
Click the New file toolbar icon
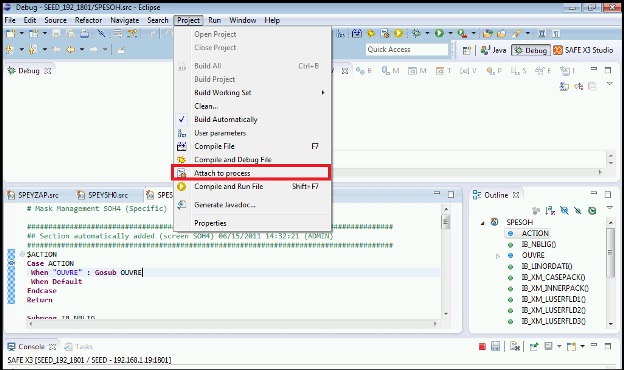tap(10, 34)
